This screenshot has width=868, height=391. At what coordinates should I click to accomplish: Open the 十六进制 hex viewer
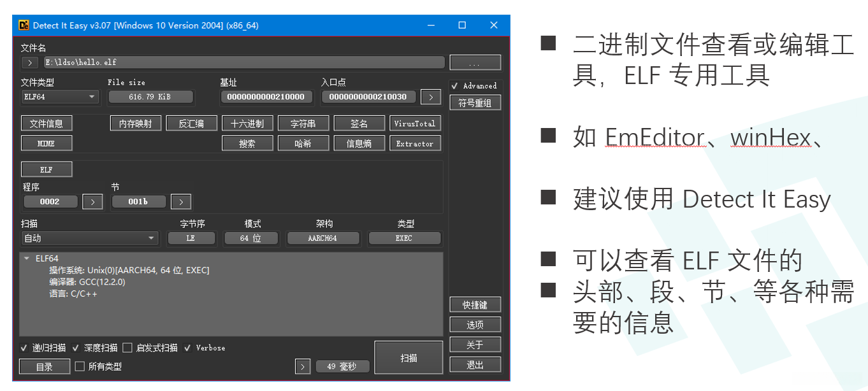click(247, 123)
